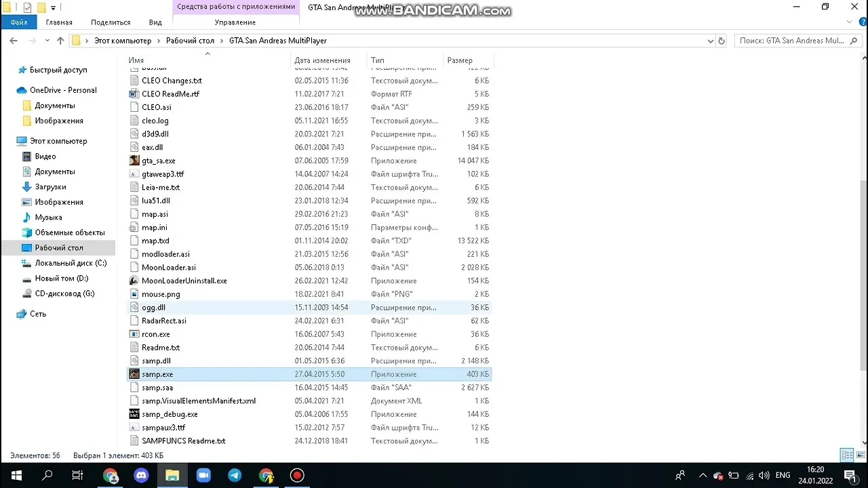The height and width of the screenshot is (488, 868).
Task: Click the ogg.dll file icon
Action: 134,308
